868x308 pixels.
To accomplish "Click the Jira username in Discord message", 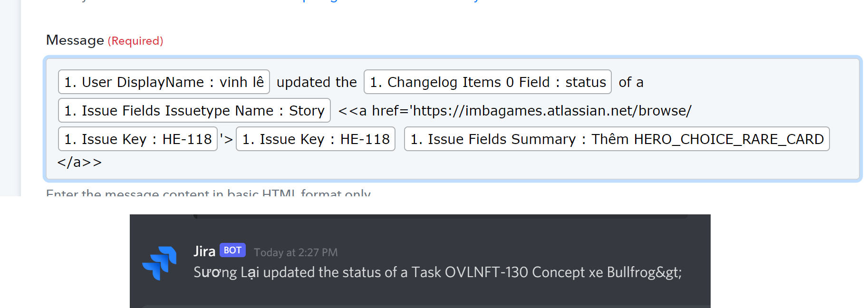I will pyautogui.click(x=204, y=251).
